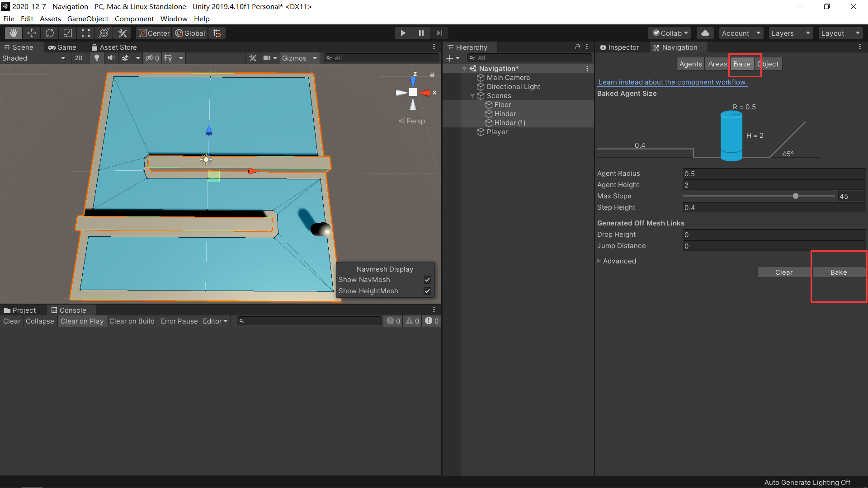Open the Window menu

tap(174, 19)
